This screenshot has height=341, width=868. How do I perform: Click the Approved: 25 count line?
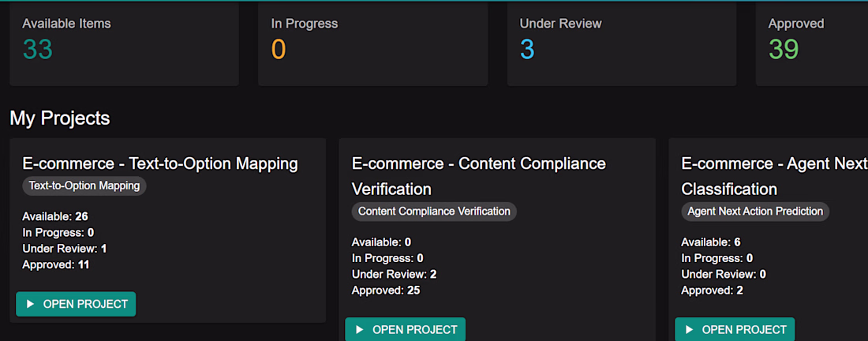click(387, 290)
